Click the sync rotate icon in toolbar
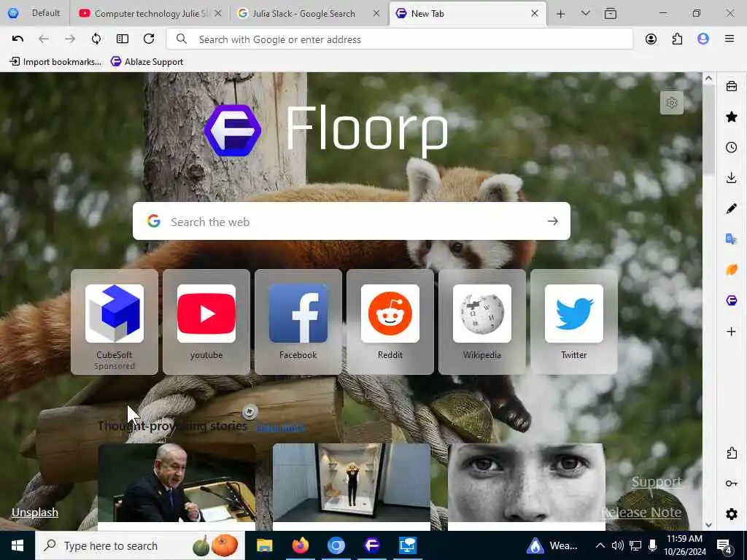The width and height of the screenshot is (747, 560). pos(96,39)
